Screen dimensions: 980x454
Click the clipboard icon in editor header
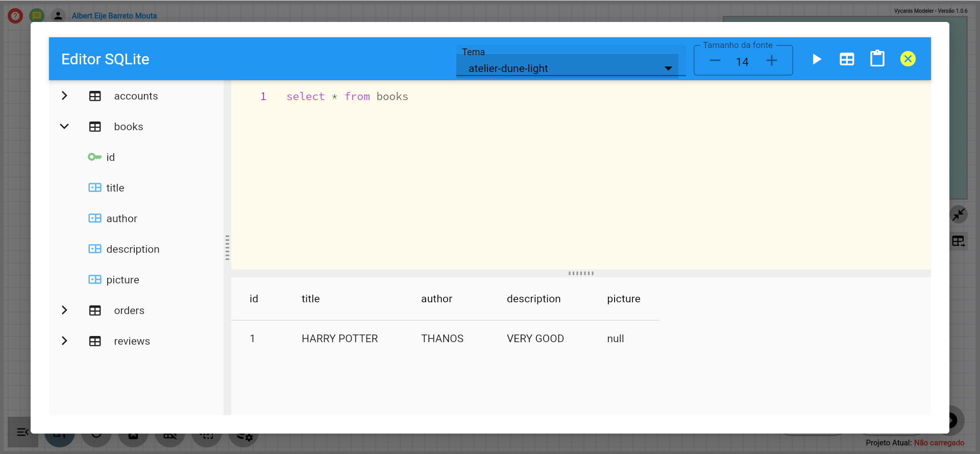tap(877, 59)
